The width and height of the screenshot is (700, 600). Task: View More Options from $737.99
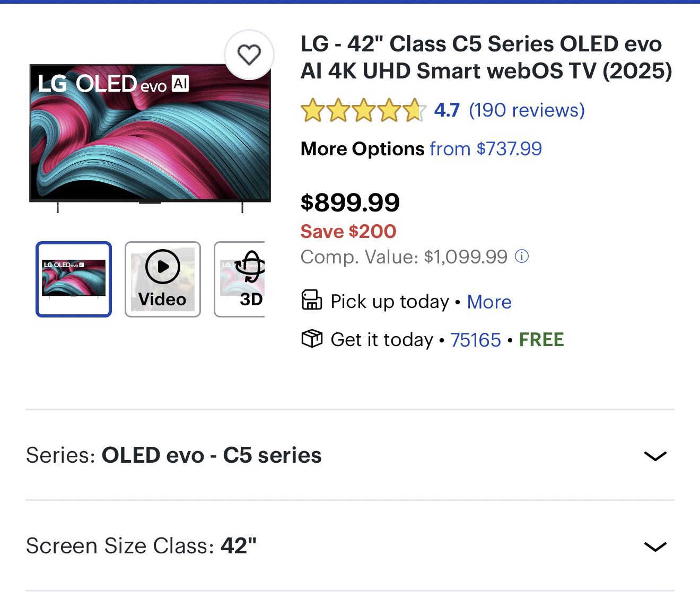pos(485,149)
